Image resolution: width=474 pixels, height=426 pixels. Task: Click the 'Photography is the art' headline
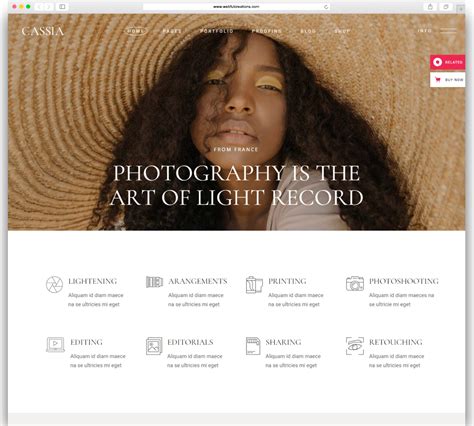pos(236,185)
